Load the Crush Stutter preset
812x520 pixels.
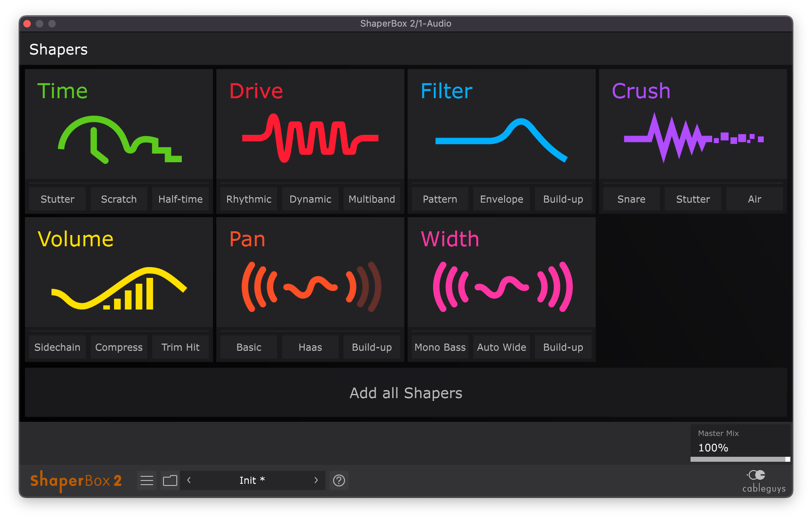click(693, 199)
